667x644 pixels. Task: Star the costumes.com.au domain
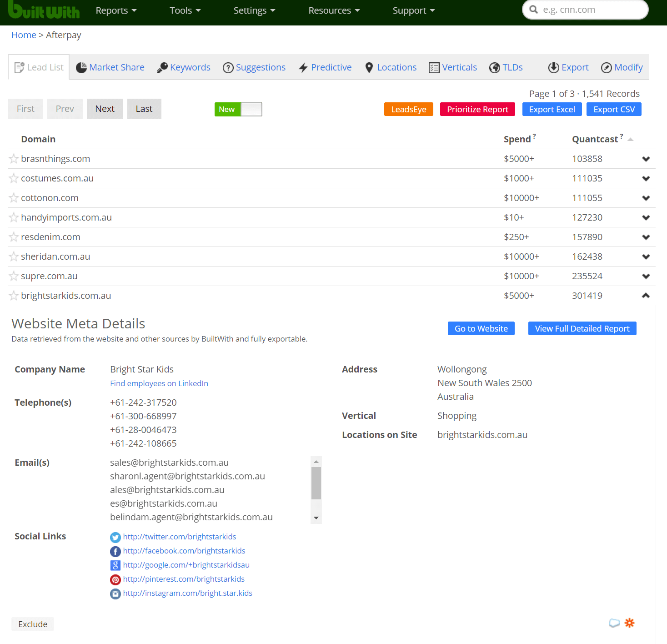(14, 178)
